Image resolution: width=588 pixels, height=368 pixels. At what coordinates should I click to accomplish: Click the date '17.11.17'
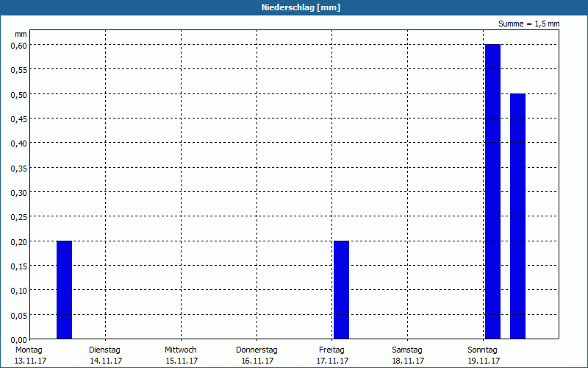point(333,361)
